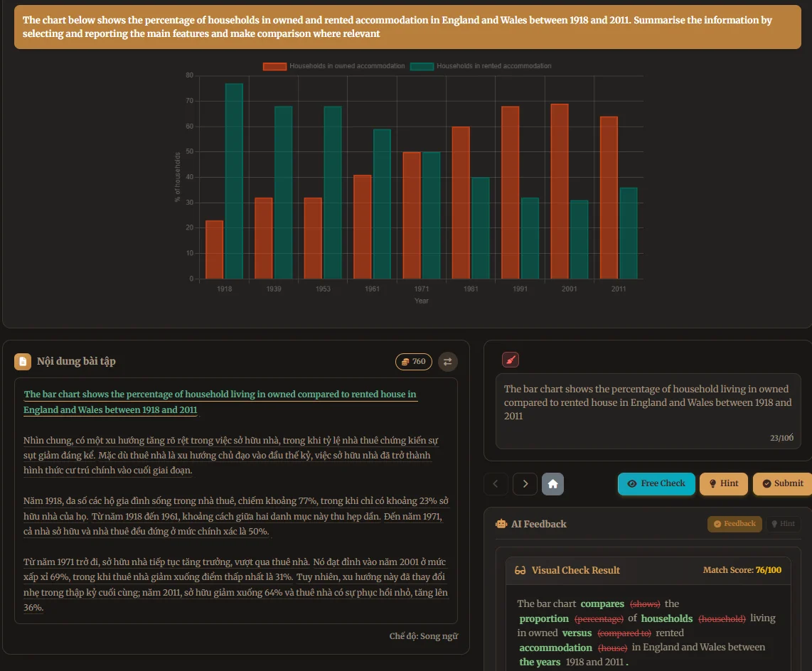Click the red brush icon above the answer box

coord(511,359)
